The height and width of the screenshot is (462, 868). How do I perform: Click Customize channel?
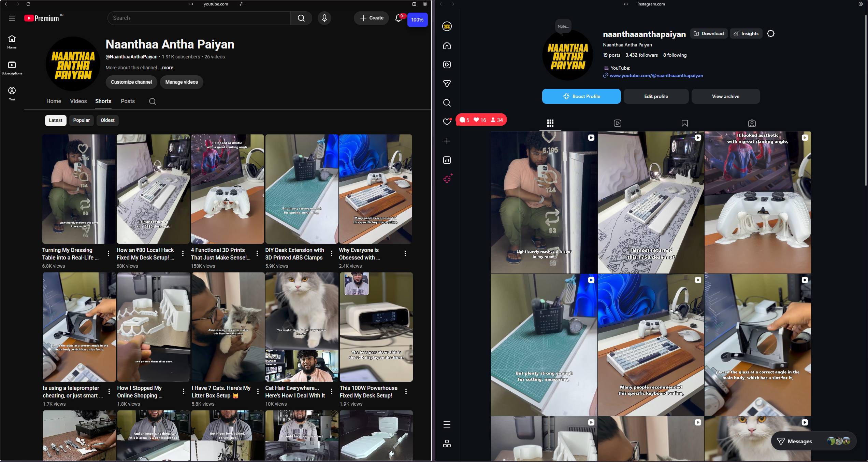(131, 82)
